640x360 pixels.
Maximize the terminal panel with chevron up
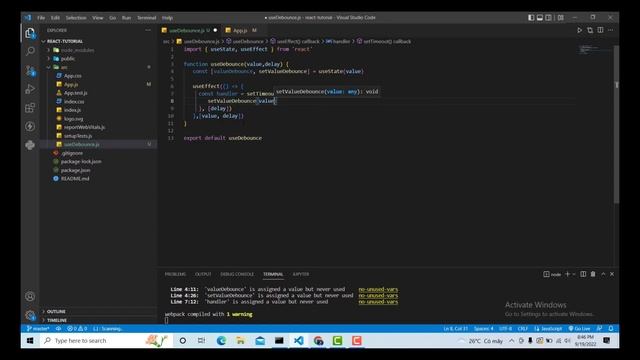click(x=603, y=274)
